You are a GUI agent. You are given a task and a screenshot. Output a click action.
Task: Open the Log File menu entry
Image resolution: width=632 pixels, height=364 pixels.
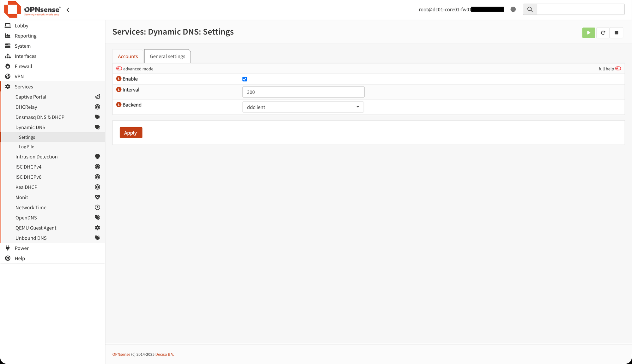[x=26, y=146]
